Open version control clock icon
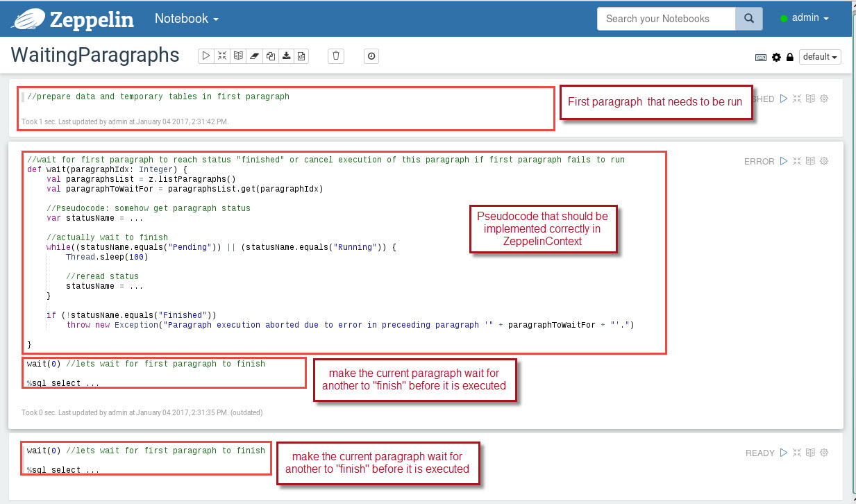Image resolution: width=856 pixels, height=504 pixels. click(x=371, y=56)
